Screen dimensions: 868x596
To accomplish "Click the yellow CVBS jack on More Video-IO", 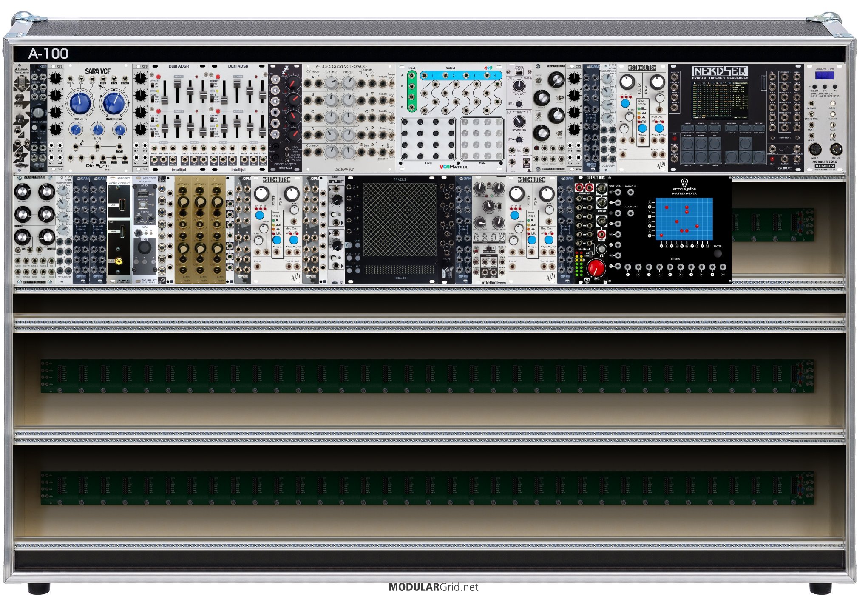I will (x=118, y=262).
